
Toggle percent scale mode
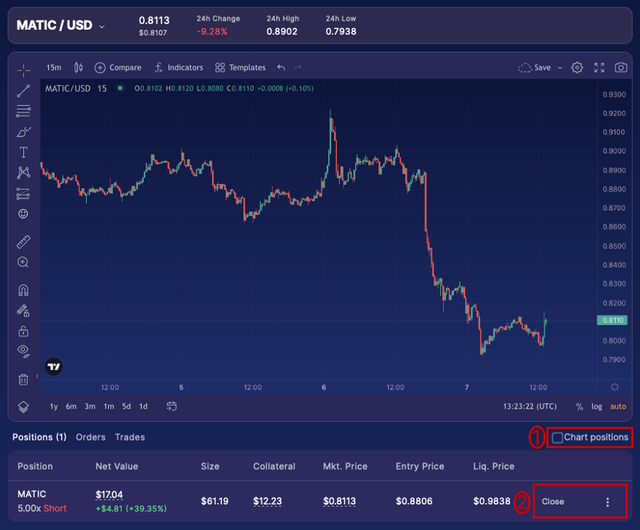(x=579, y=406)
